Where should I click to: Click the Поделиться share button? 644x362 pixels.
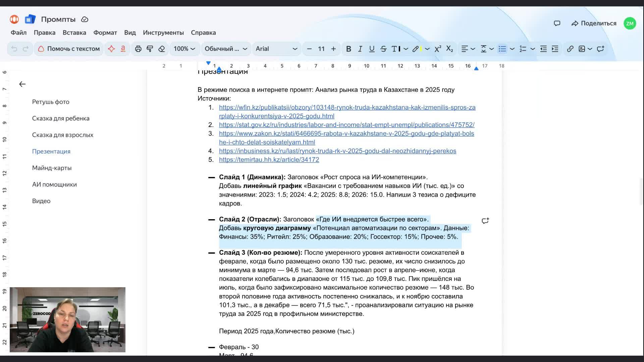594,23
